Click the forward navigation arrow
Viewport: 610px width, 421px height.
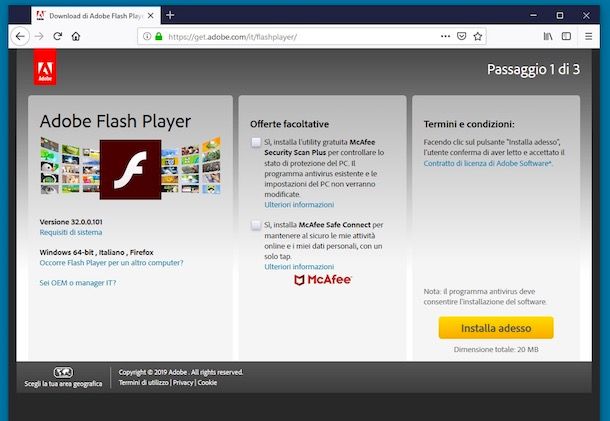[39, 36]
